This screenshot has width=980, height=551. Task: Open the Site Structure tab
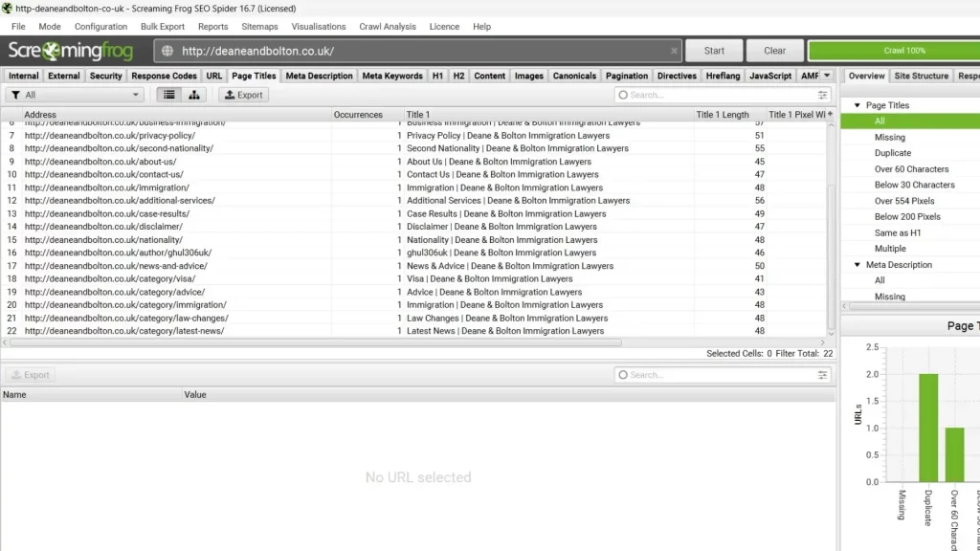tap(922, 76)
